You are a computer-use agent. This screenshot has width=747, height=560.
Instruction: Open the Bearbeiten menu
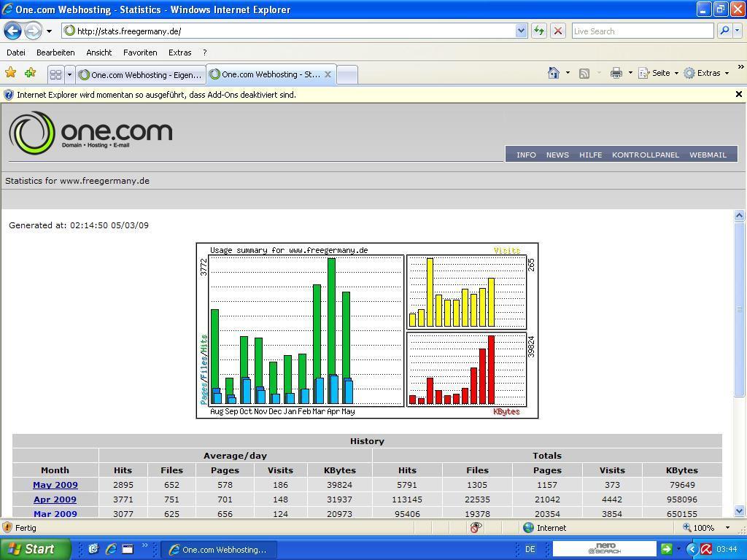pyautogui.click(x=55, y=52)
